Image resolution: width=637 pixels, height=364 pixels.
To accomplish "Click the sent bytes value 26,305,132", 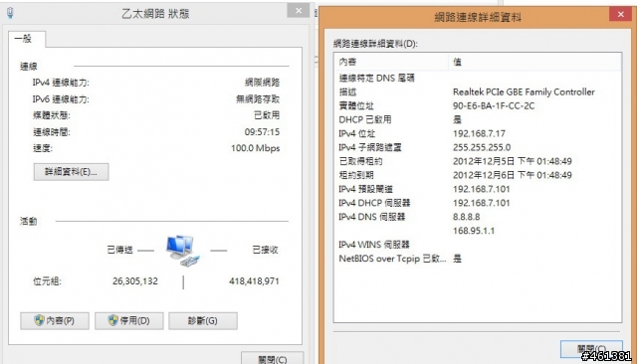I will (135, 281).
